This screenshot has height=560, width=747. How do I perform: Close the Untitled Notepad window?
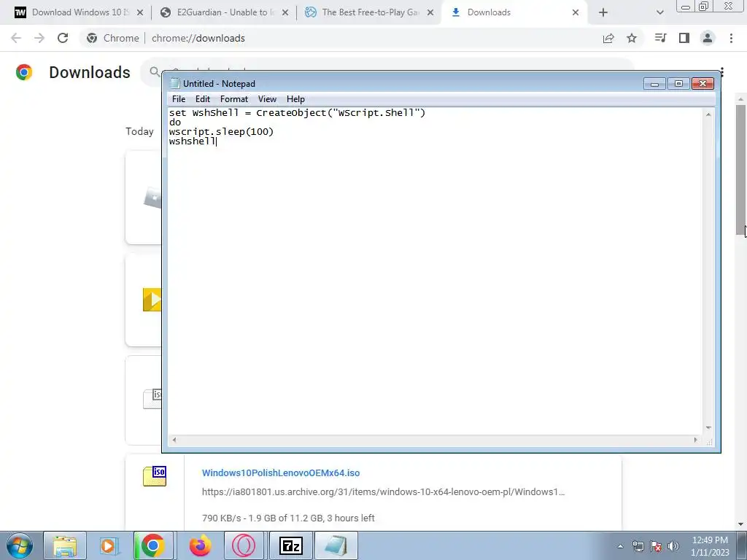click(703, 84)
